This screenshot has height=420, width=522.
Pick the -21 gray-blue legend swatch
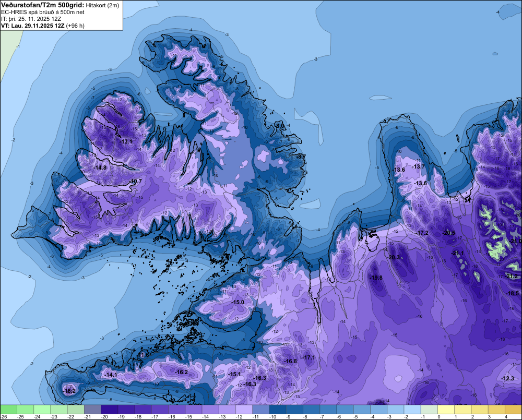coord(92,410)
